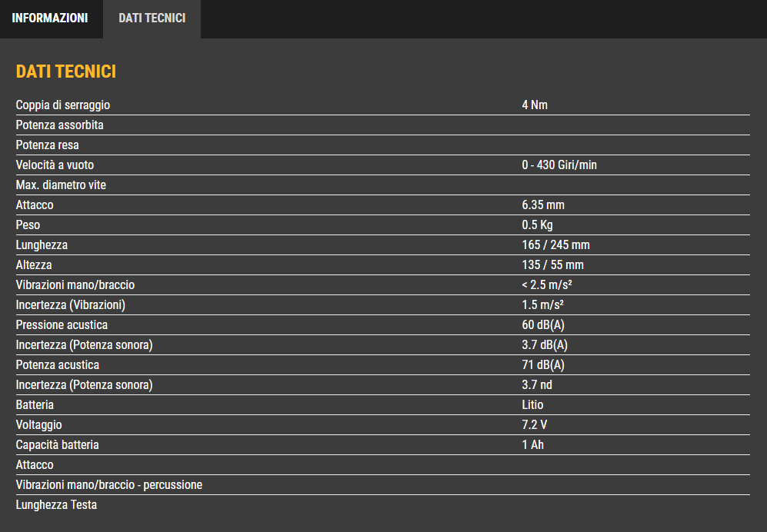Select the Vibrazioni mano/braccio - percussione label
Screen dimensions: 767x532
click(x=109, y=485)
